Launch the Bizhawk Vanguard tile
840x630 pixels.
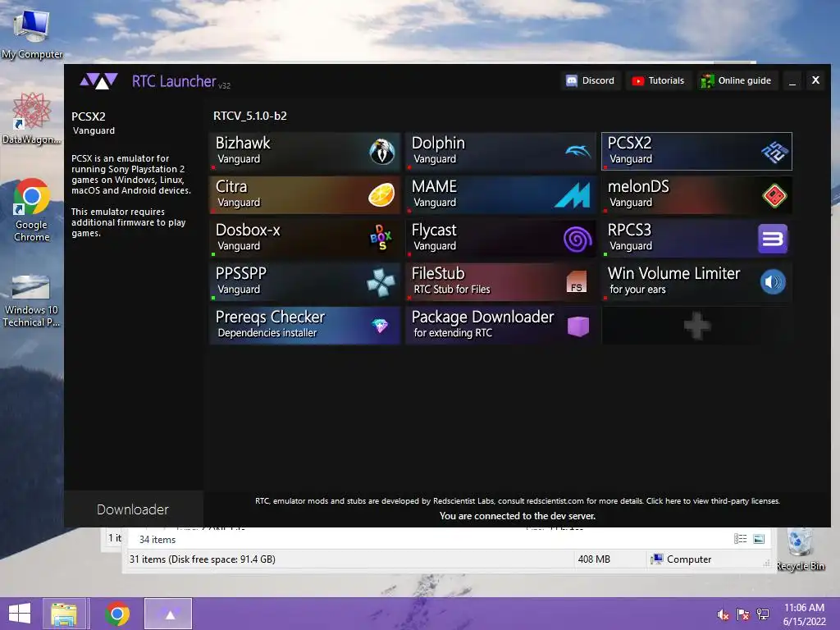point(305,151)
